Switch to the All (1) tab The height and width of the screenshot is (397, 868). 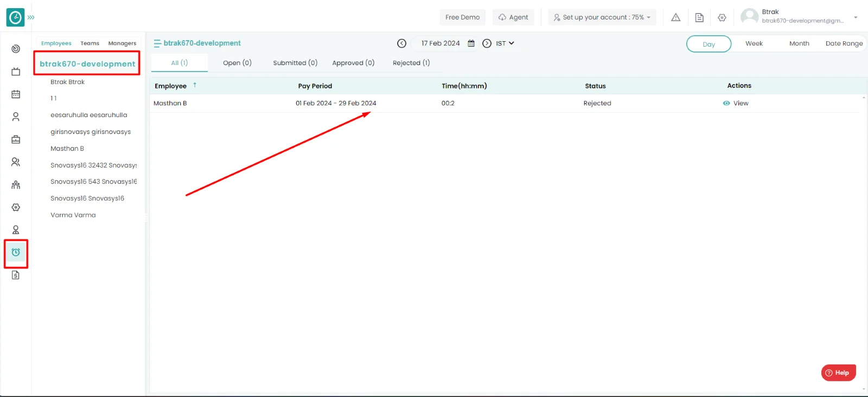point(180,63)
